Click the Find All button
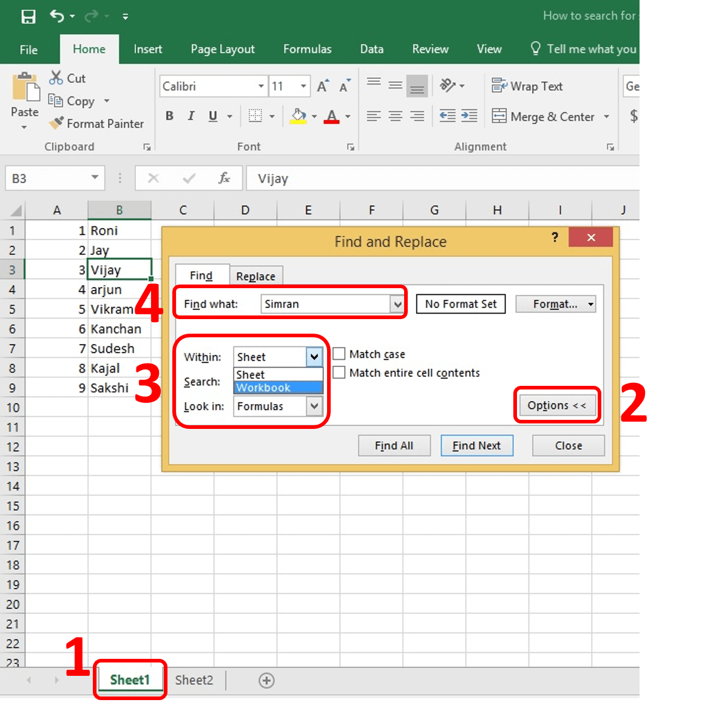 (x=394, y=446)
